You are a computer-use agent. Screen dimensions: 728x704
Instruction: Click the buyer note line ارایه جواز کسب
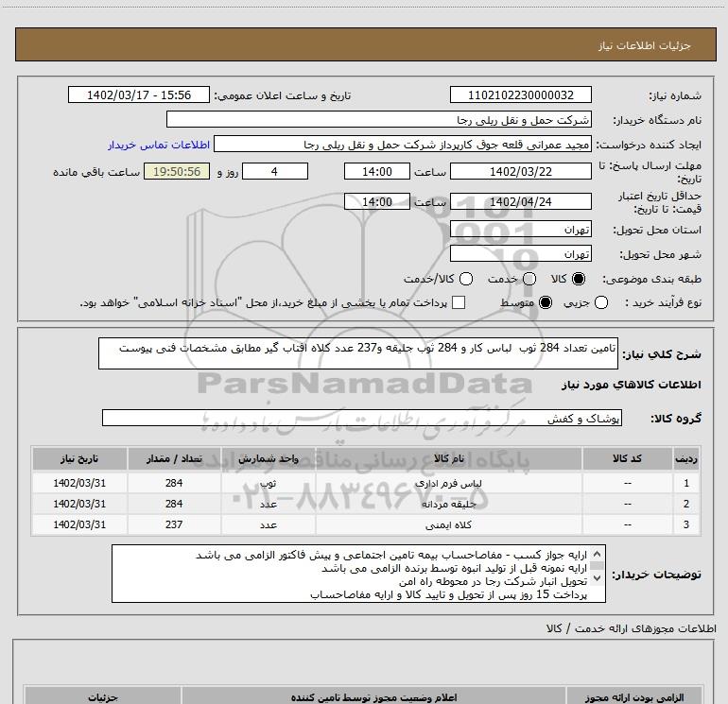[x=391, y=555]
